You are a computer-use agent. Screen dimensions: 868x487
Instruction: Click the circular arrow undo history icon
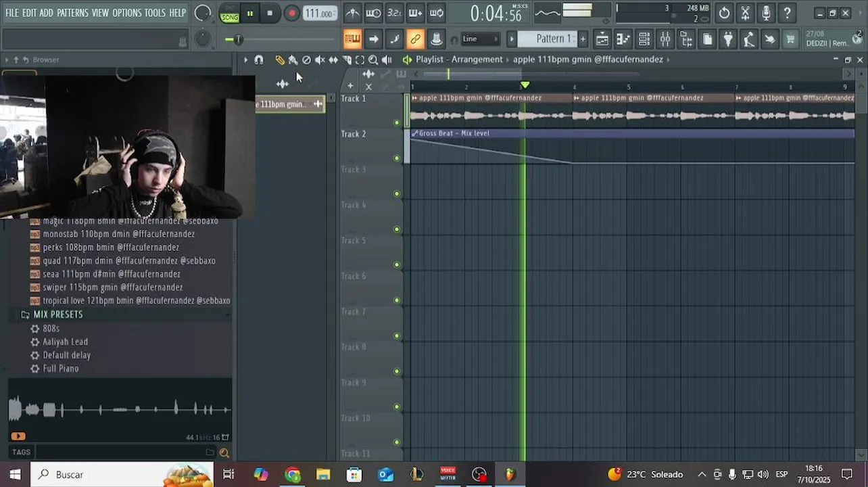(x=724, y=13)
